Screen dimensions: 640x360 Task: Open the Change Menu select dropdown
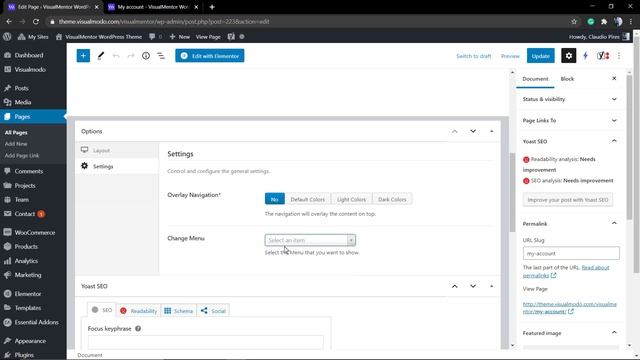[x=310, y=240]
